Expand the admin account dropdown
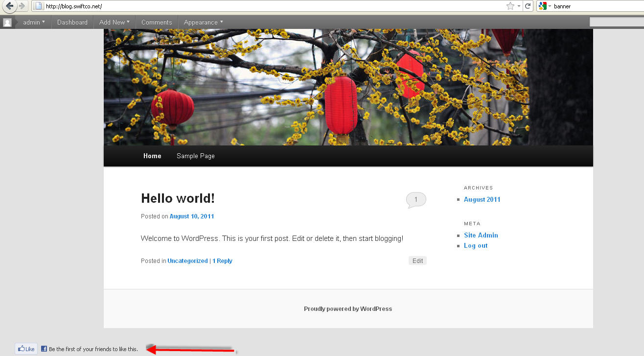The width and height of the screenshot is (644, 356). tap(33, 22)
